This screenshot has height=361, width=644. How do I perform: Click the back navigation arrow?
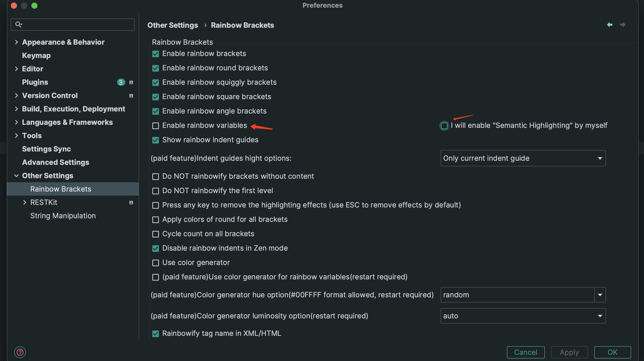pyautogui.click(x=610, y=25)
